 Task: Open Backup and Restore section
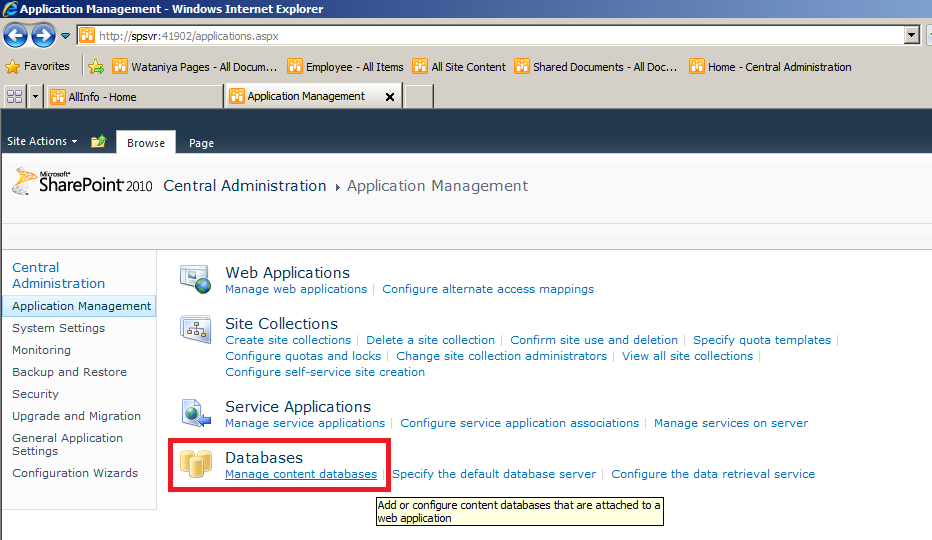[70, 372]
